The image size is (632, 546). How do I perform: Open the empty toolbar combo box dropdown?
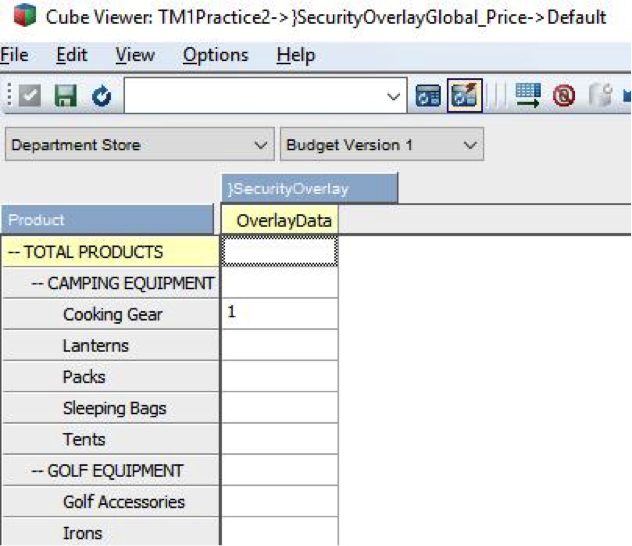(x=393, y=97)
